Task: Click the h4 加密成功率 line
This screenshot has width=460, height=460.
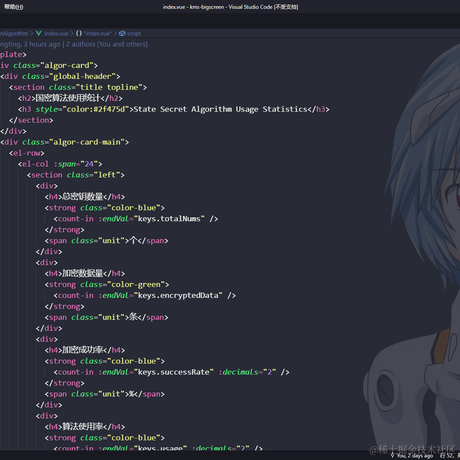Action: pos(85,350)
